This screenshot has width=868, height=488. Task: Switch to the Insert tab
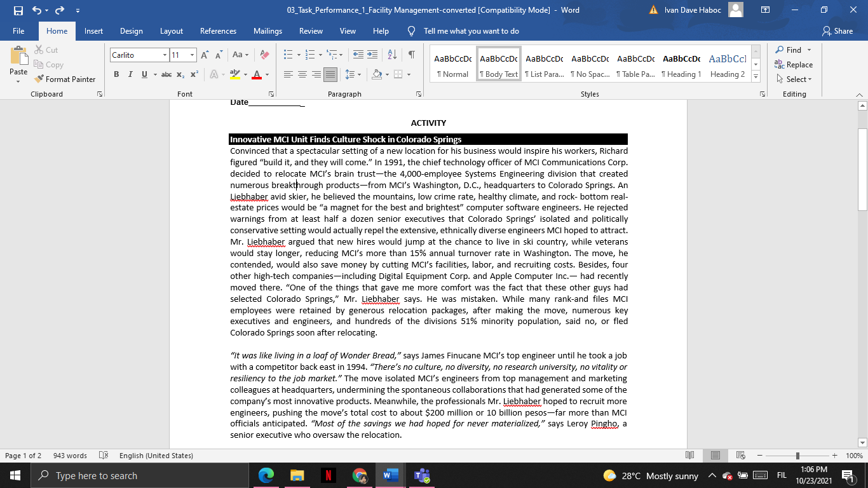[x=93, y=31]
